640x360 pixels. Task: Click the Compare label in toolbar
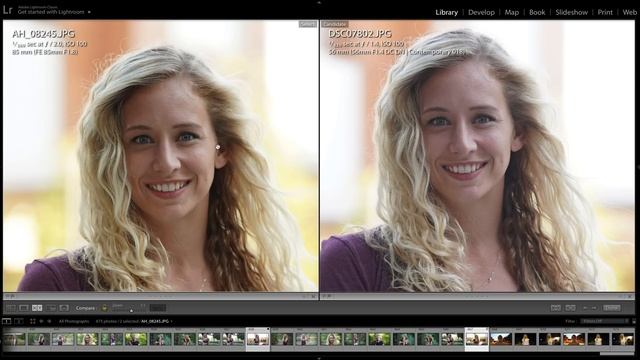pyautogui.click(x=85, y=308)
